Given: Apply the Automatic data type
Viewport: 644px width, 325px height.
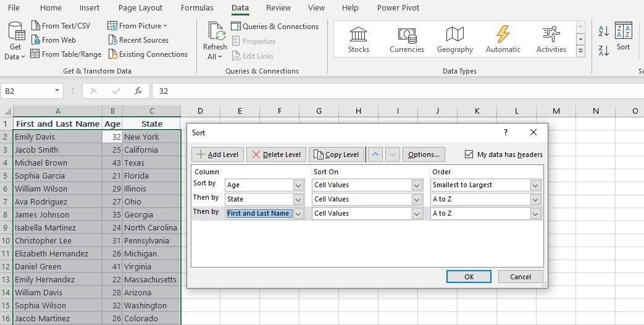Looking at the screenshot, I should coord(503,40).
